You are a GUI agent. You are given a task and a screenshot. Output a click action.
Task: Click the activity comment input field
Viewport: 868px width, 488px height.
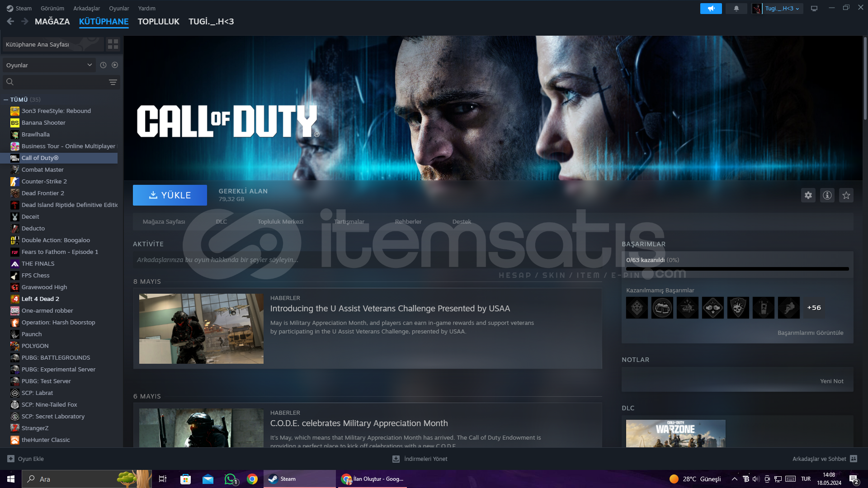coord(368,260)
